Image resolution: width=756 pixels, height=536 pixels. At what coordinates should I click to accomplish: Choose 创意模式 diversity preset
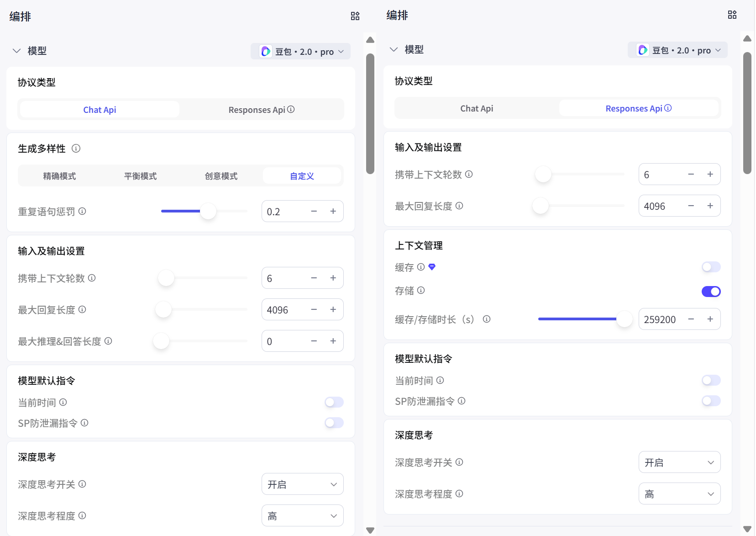point(221,176)
